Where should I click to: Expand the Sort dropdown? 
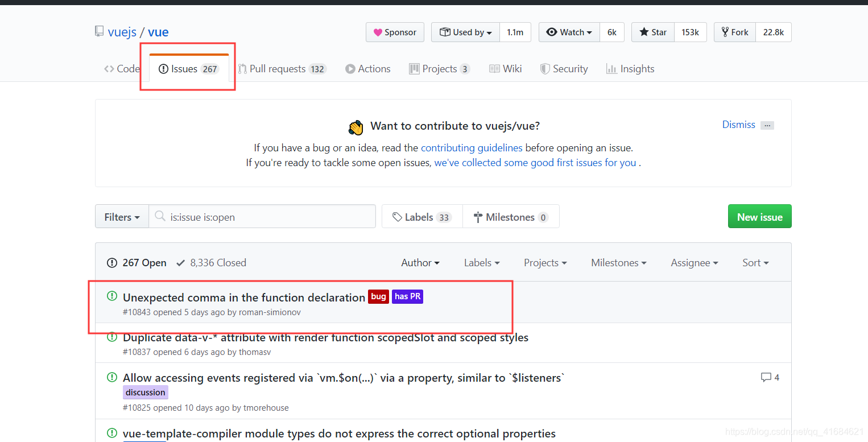click(755, 263)
